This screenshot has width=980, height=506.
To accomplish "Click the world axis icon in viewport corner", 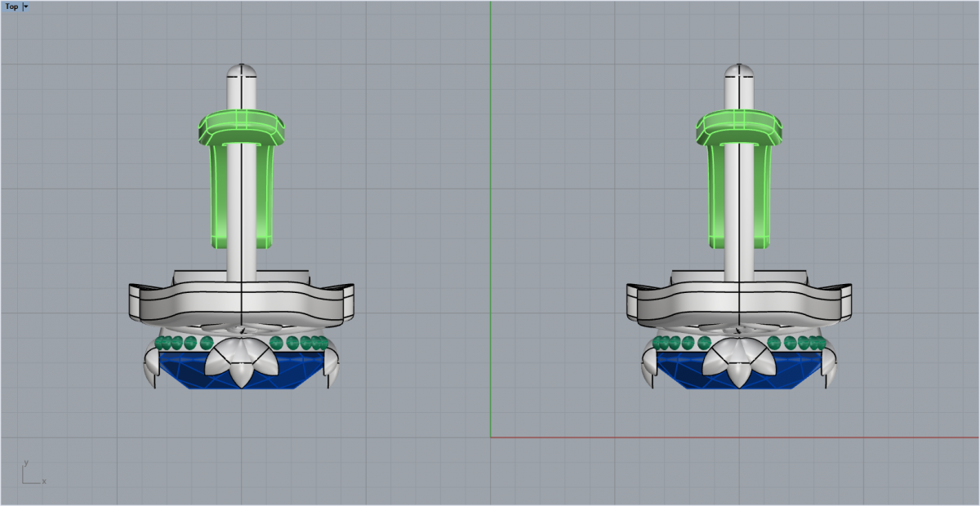I will coord(33,473).
